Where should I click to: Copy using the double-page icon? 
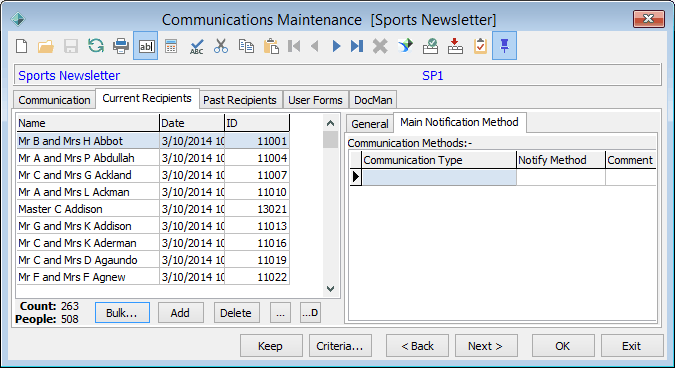(246, 46)
